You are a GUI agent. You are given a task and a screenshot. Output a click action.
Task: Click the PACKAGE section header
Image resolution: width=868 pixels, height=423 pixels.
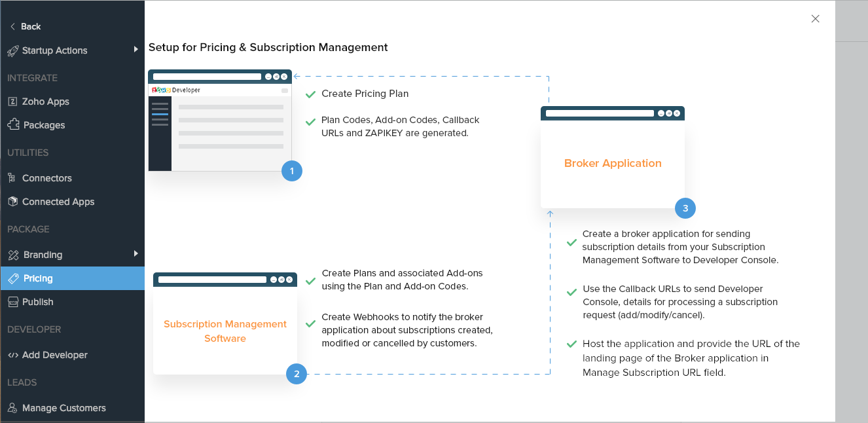28,229
